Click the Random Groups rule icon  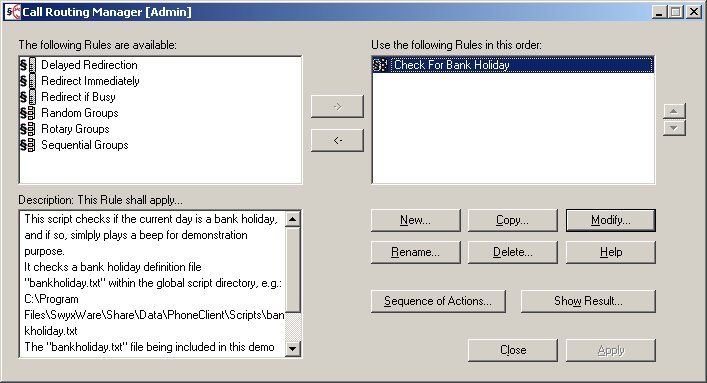click(x=28, y=113)
